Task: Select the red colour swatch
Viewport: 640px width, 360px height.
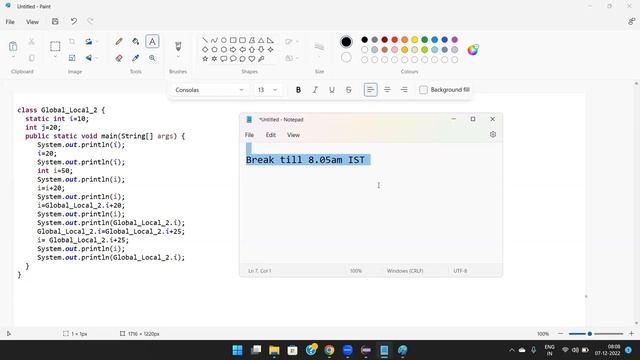Action: click(394, 40)
